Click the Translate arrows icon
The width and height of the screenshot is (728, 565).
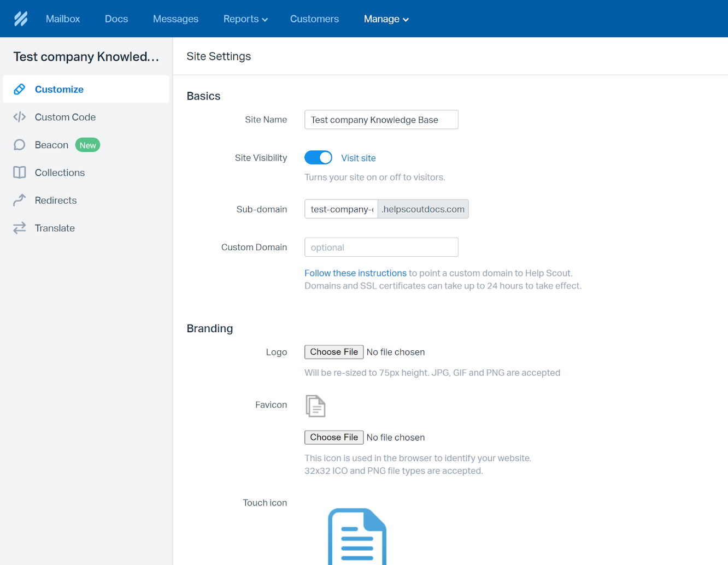20,228
